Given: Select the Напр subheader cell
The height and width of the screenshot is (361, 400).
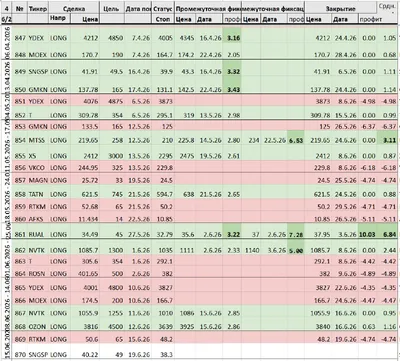Looking at the screenshot, I should coord(57,18).
